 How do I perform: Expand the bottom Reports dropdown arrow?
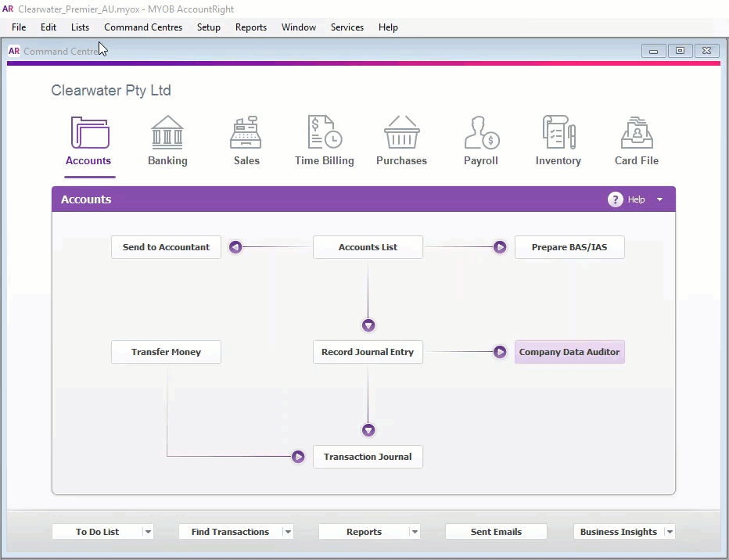pyautogui.click(x=415, y=532)
